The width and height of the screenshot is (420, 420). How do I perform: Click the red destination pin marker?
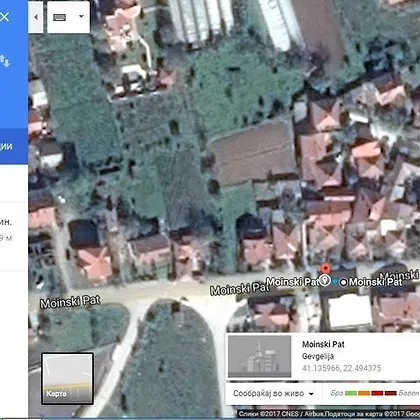click(x=325, y=268)
